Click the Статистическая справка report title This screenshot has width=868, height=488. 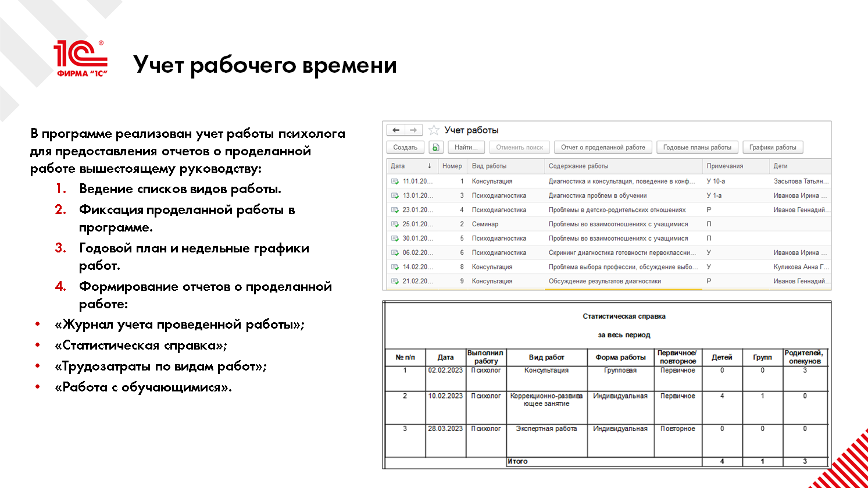[624, 316]
